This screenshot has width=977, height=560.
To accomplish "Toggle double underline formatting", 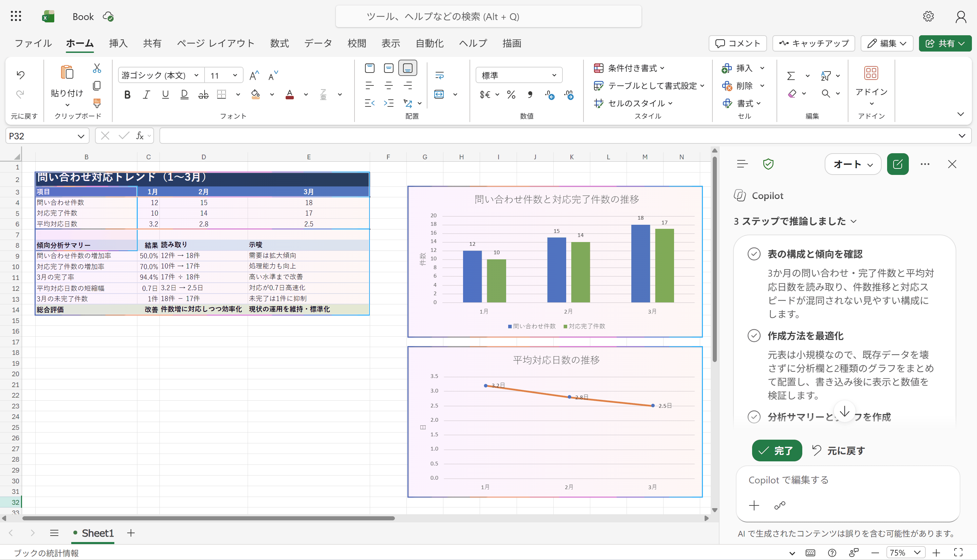I will (x=184, y=94).
